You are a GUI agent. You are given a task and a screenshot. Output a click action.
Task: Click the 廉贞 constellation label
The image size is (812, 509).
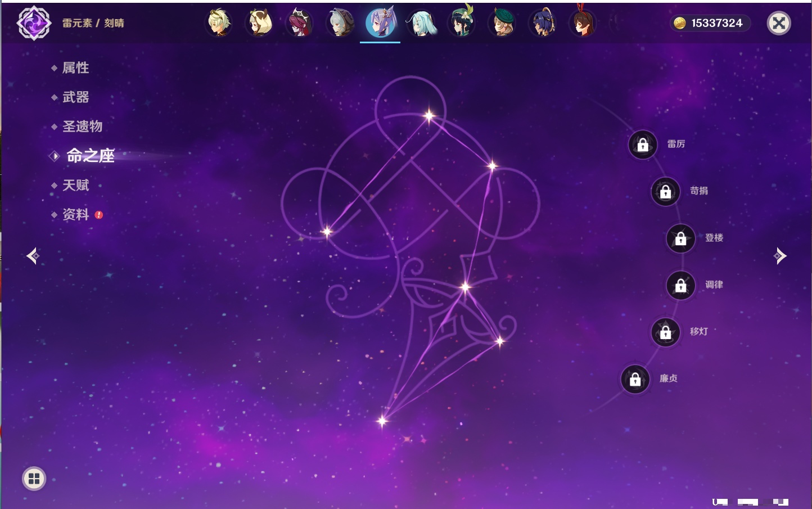pyautogui.click(x=669, y=378)
